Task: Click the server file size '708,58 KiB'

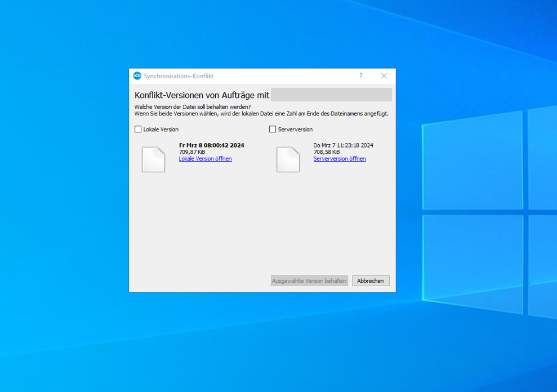Action: pos(327,152)
